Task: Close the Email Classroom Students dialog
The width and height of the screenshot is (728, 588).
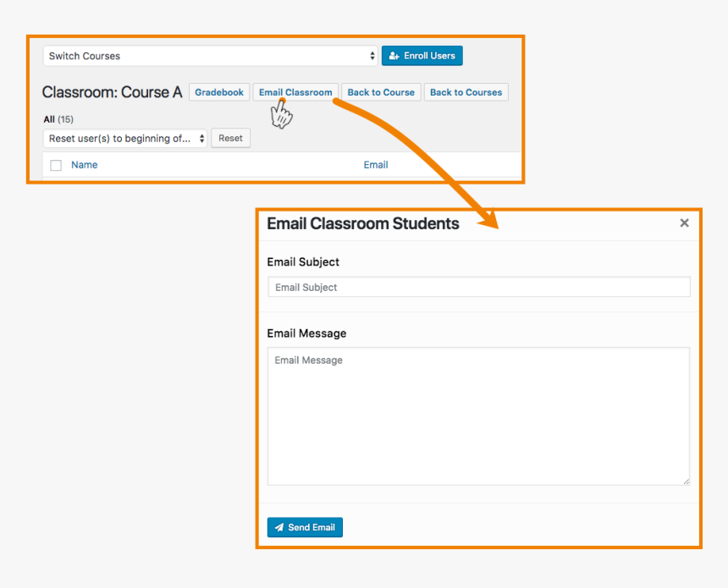Action: pyautogui.click(x=684, y=223)
